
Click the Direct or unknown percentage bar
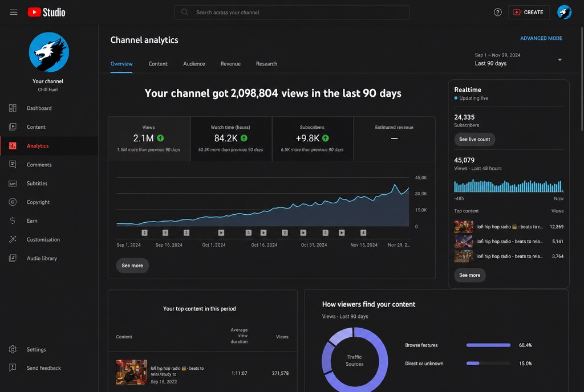click(x=488, y=364)
